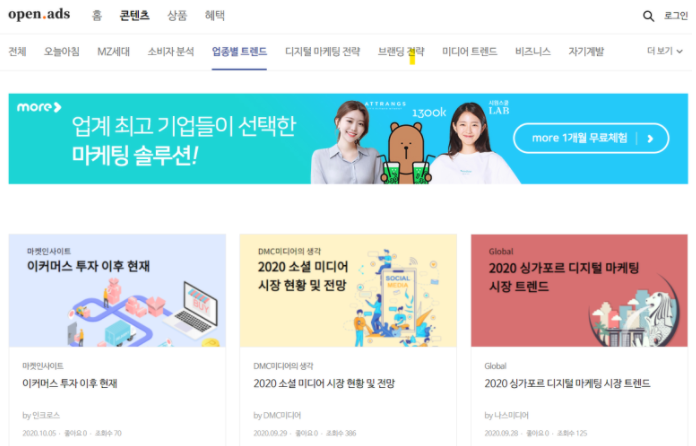Open the 소비자 분석 category
The image size is (696, 446).
[x=171, y=51]
